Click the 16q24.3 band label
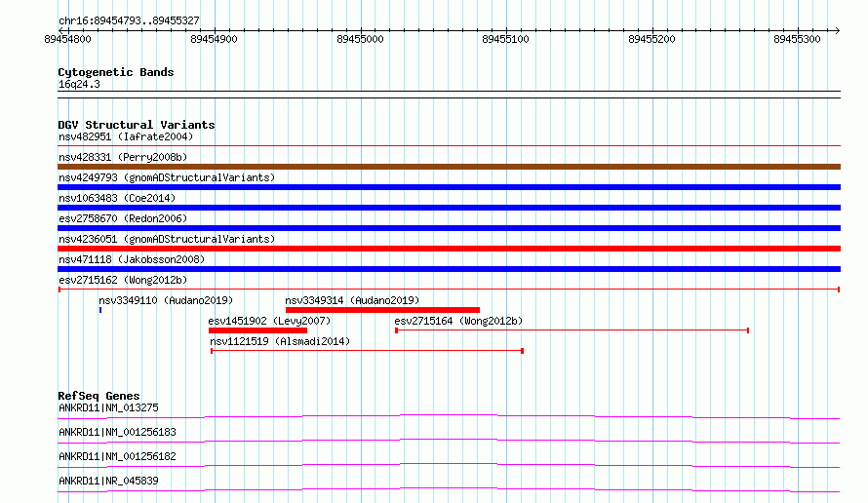This screenshot has height=503, width=868. point(79,84)
